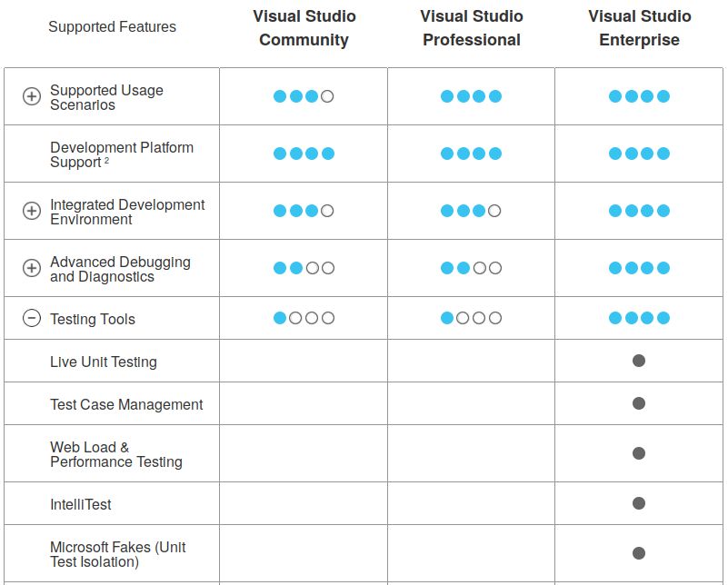This screenshot has width=728, height=585.
Task: Click Enterprise rating dots for Testing Tools
Action: (x=639, y=318)
